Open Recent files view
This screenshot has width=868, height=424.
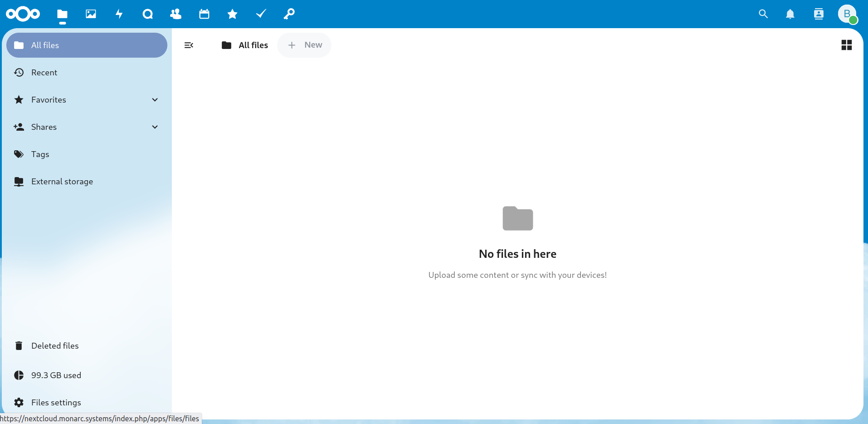coord(87,73)
